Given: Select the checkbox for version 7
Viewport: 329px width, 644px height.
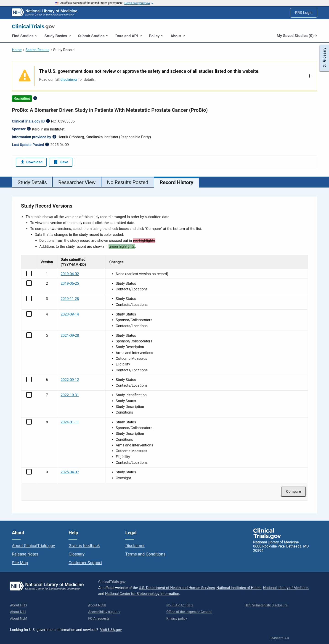Looking at the screenshot, I should pos(29,395).
